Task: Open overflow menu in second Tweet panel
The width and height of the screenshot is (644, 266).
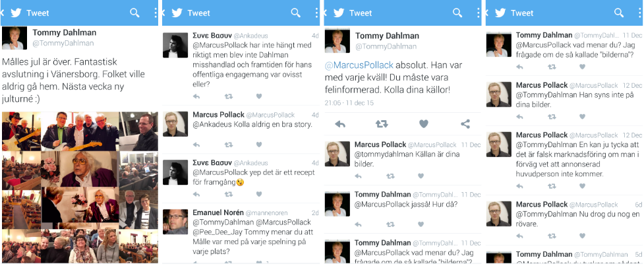Action: pos(318,13)
